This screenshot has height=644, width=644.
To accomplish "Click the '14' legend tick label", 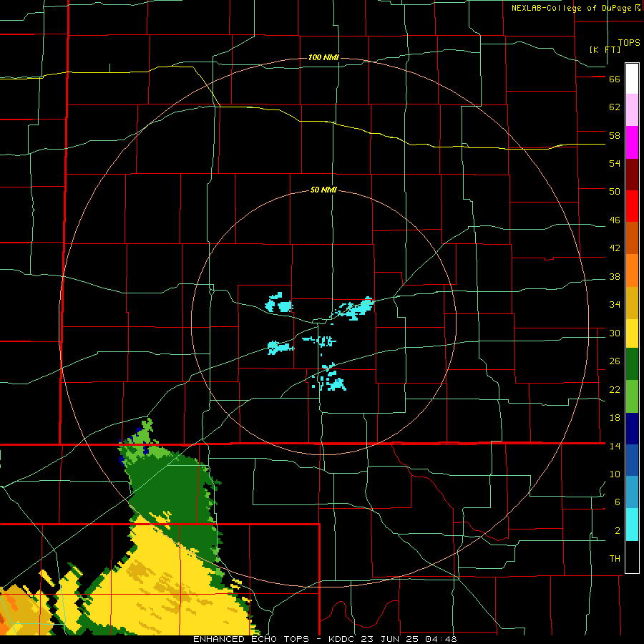I will point(615,446).
